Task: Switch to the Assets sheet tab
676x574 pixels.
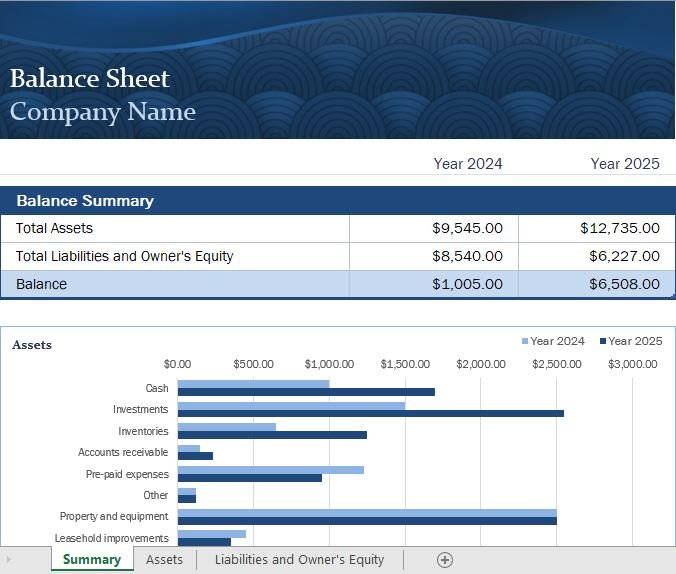Action: point(164,560)
